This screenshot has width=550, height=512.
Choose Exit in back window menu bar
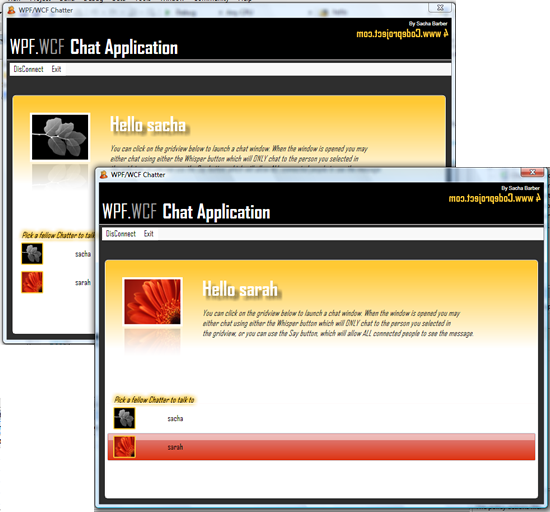click(x=56, y=69)
